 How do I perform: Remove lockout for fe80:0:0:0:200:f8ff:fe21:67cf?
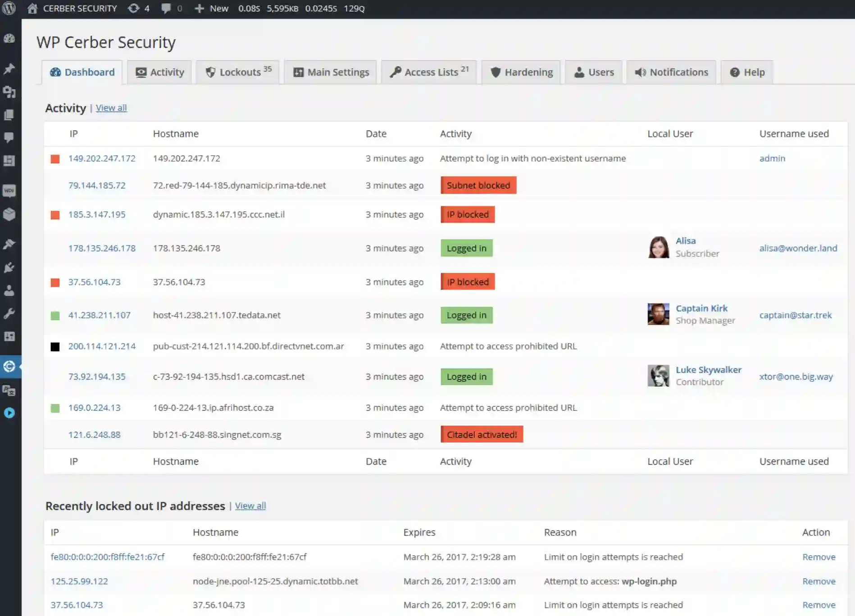pyautogui.click(x=819, y=557)
